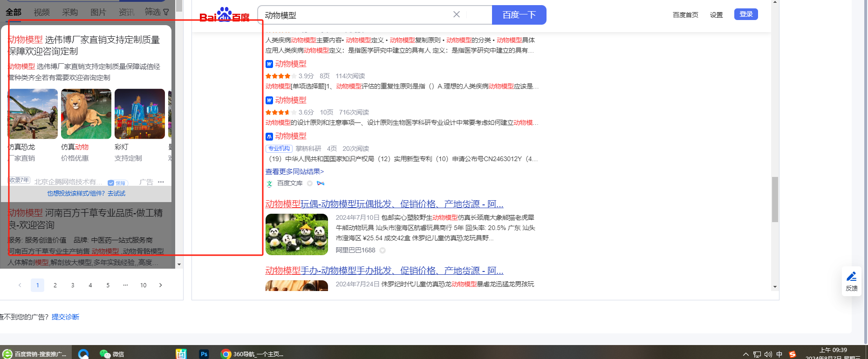868x359 pixels.
Task: Open 微信 WeChat from the taskbar
Action: click(112, 354)
